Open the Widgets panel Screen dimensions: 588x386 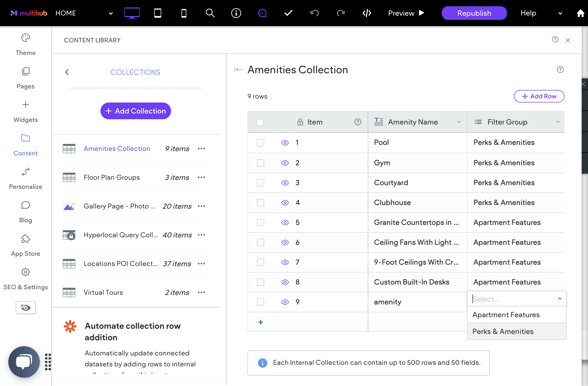(x=26, y=112)
